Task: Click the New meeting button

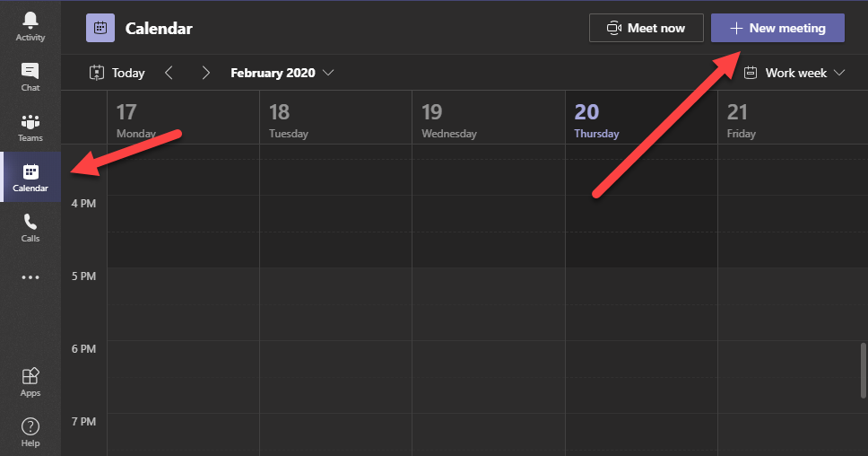Action: pos(777,28)
